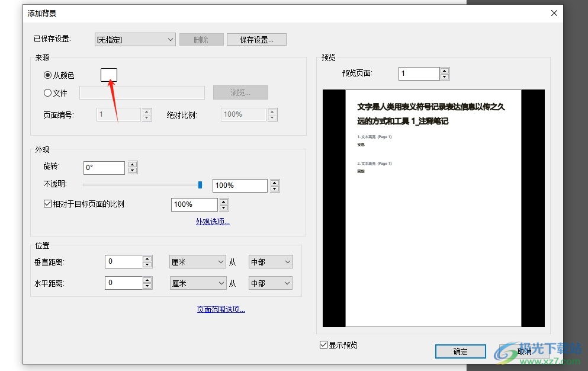The image size is (588, 371).
Task: Decrease 预览页面 number with down arrow
Action: (445, 76)
